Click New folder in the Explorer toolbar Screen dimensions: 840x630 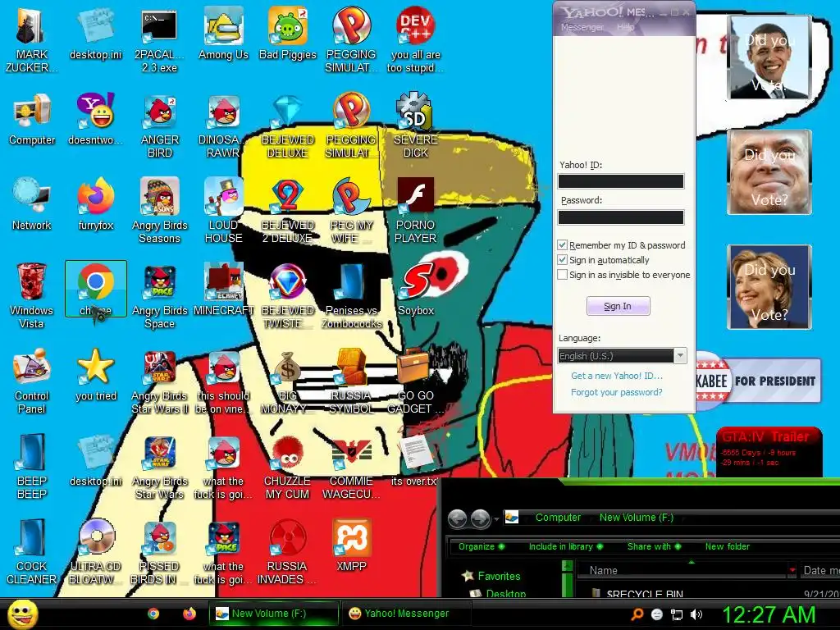point(727,546)
